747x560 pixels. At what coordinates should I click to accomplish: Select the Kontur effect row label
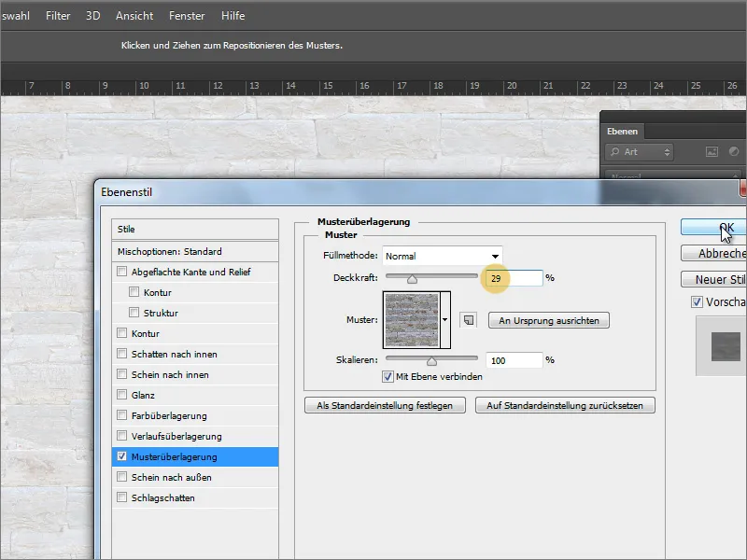(x=146, y=333)
